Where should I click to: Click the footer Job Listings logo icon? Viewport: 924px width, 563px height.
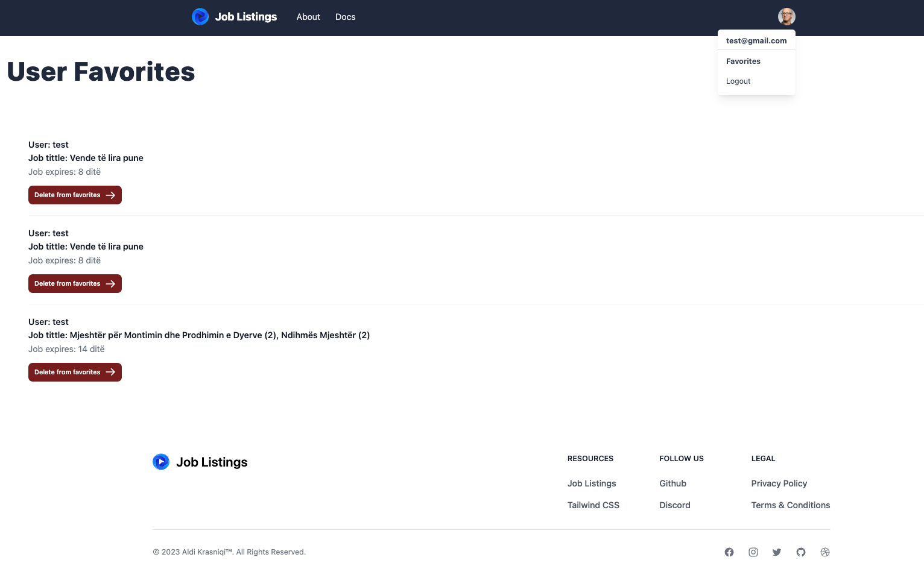(x=161, y=462)
